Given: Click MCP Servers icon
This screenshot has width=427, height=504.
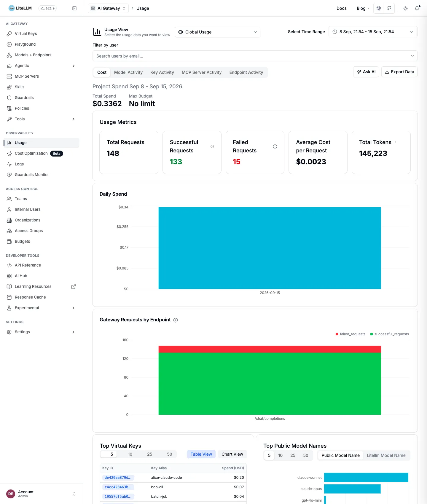Looking at the screenshot, I should [9, 76].
